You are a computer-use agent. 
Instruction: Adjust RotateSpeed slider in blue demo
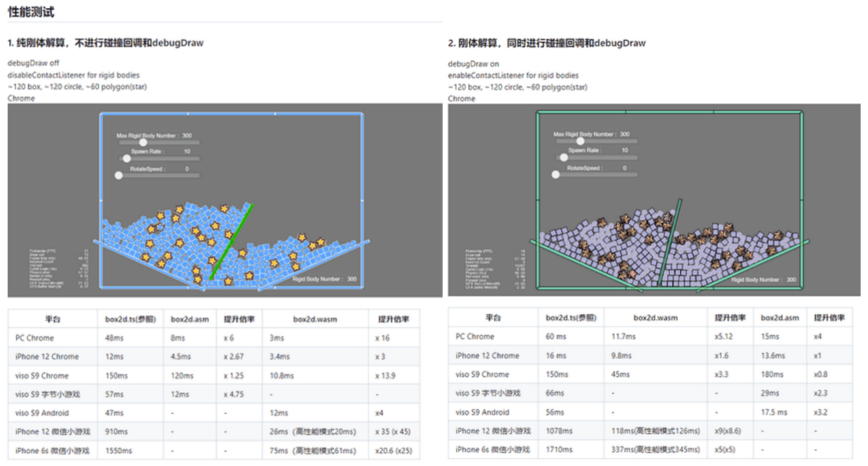[118, 175]
